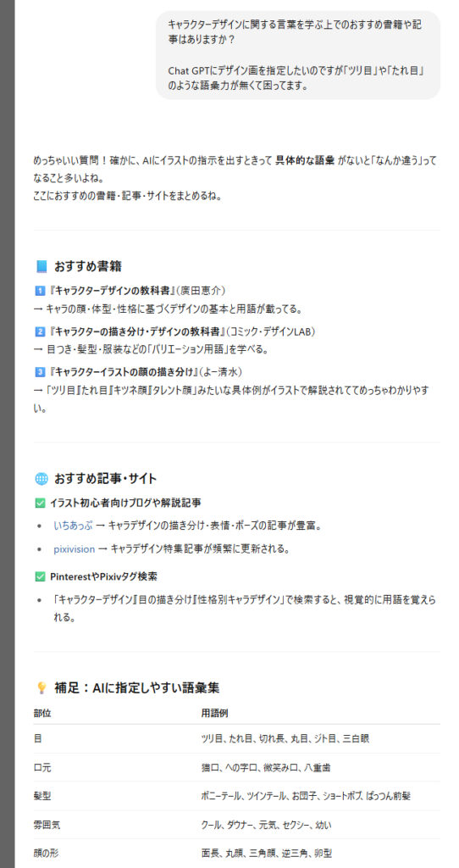Click the green checkmark beside イラスト初心者向けブログ
Viewport: 459px width, 868px height.
click(40, 504)
